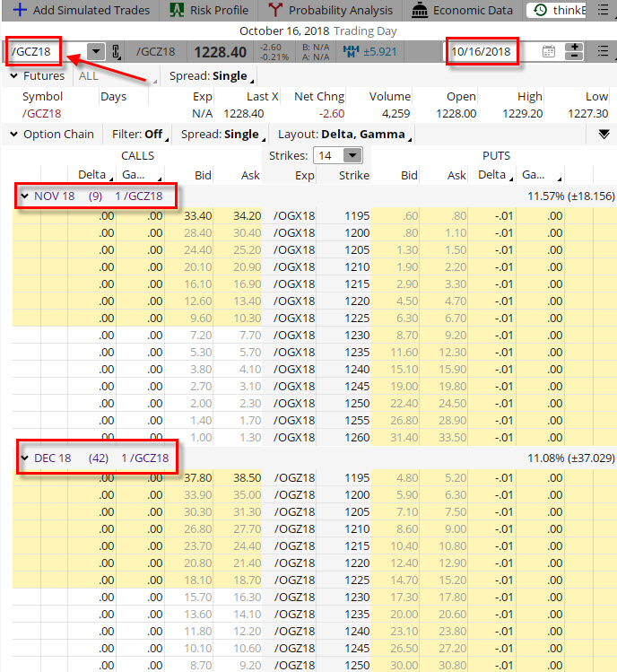Image resolution: width=617 pixels, height=672 pixels.
Task: Collapse the Futures section
Action: [x=13, y=76]
